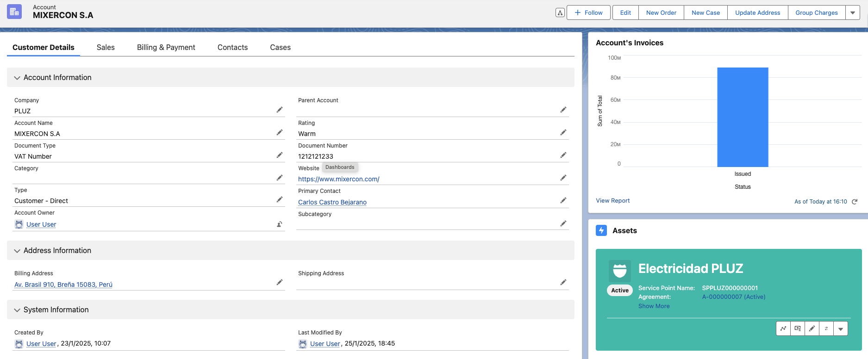Viewport: 868px width, 359px height.
Task: Switch to the Contacts tab
Action: tap(232, 47)
